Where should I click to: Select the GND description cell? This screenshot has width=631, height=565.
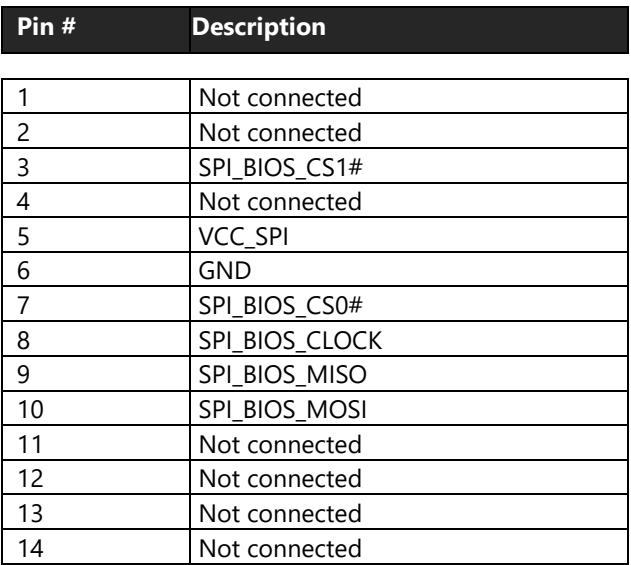(x=409, y=269)
